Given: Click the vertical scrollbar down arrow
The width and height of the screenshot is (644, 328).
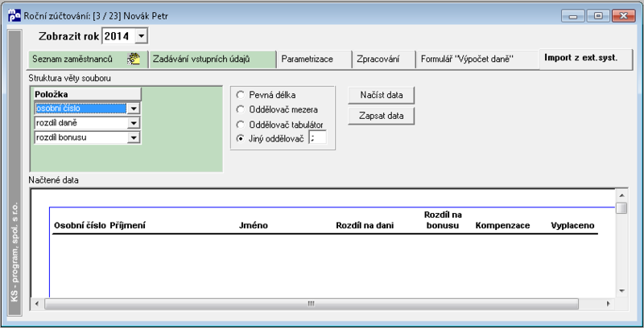Looking at the screenshot, I should [x=621, y=291].
